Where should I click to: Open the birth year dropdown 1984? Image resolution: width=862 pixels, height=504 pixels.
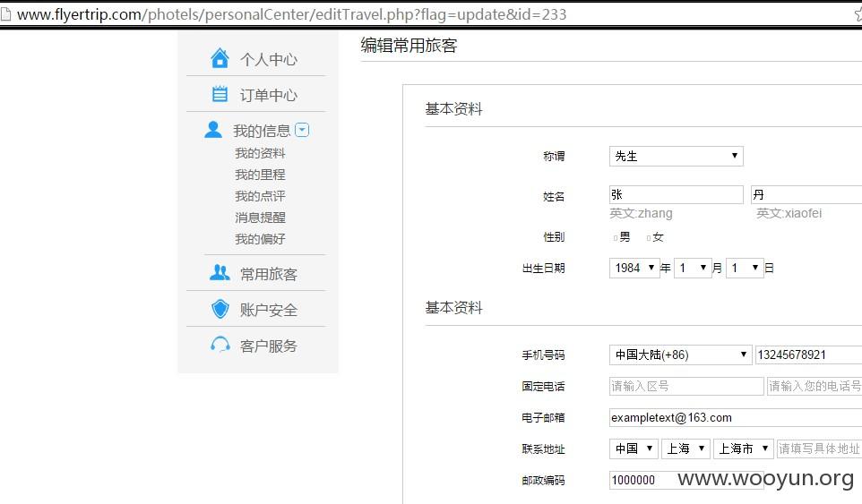[x=634, y=268]
